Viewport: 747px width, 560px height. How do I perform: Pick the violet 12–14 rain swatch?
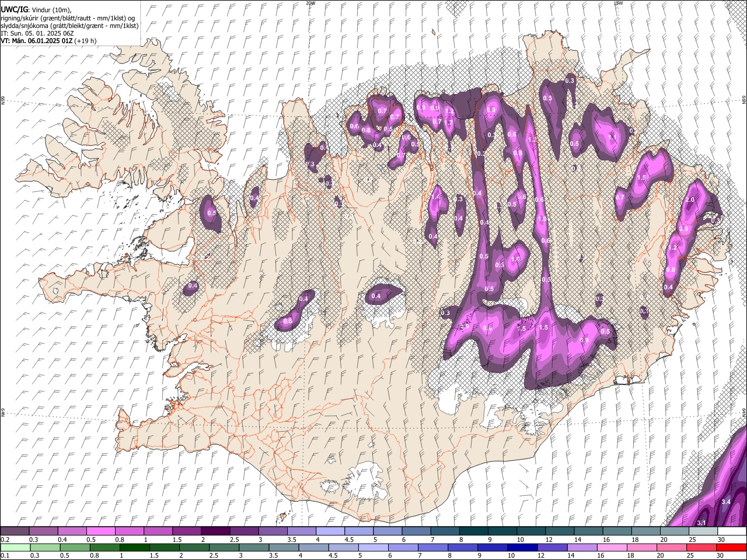point(553,548)
